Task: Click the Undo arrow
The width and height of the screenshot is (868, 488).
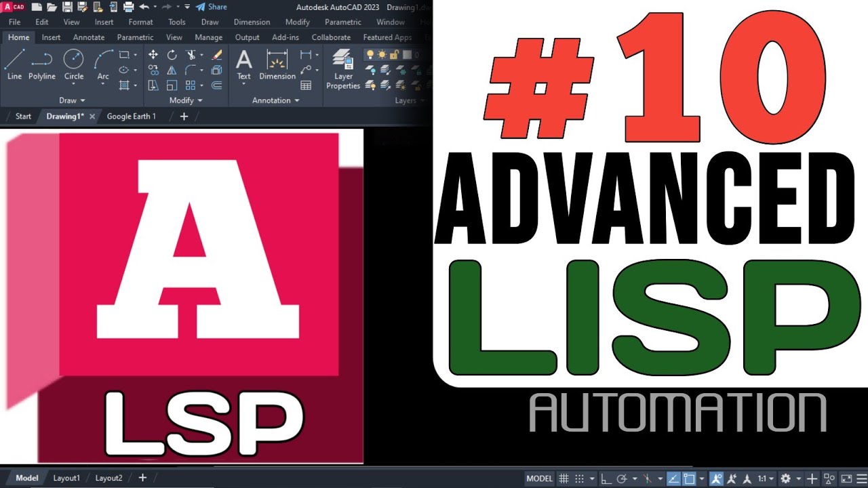Action: click(x=144, y=7)
